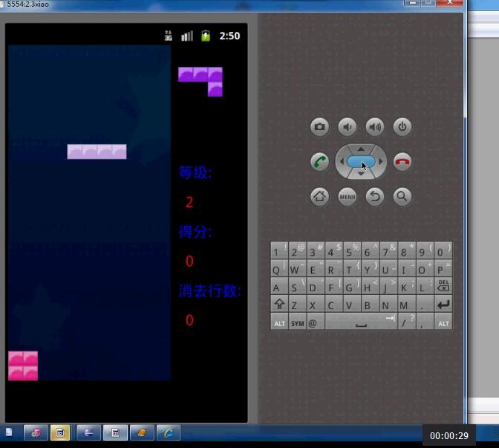Click the pink square block at bottom
The width and height of the screenshot is (499, 448).
pyautogui.click(x=23, y=366)
